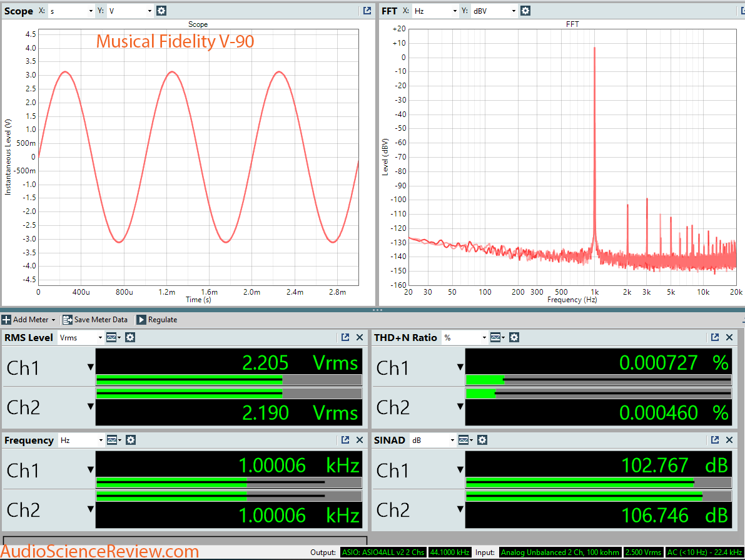Pop out the Scope graph panel
The image size is (745, 560).
coord(367,11)
